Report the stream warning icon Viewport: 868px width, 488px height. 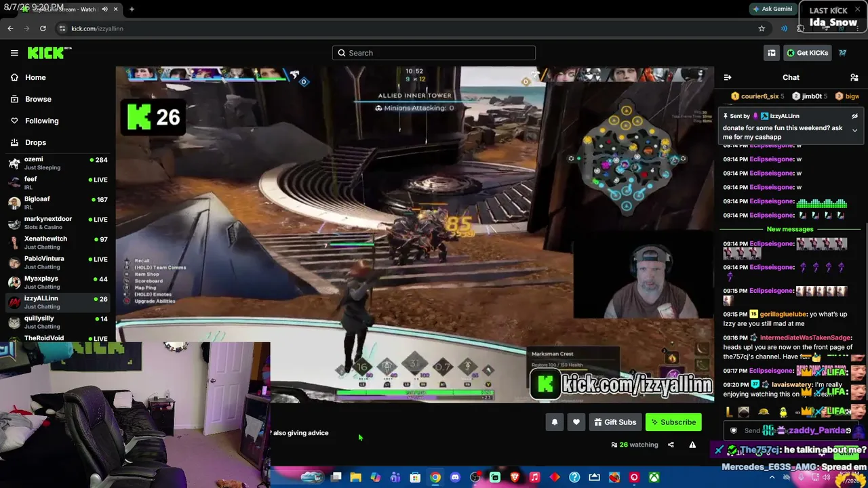[x=692, y=445]
